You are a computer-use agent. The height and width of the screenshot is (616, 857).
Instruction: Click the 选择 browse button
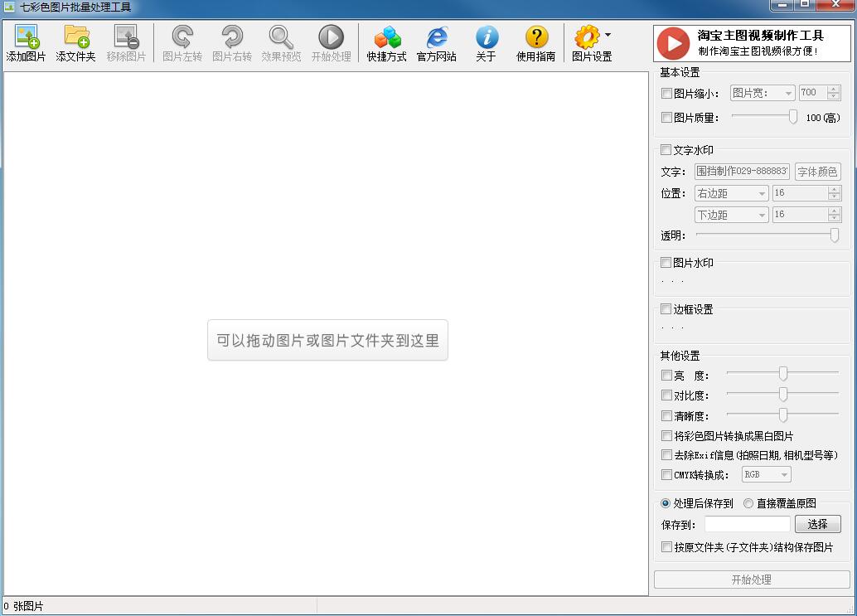click(x=817, y=524)
